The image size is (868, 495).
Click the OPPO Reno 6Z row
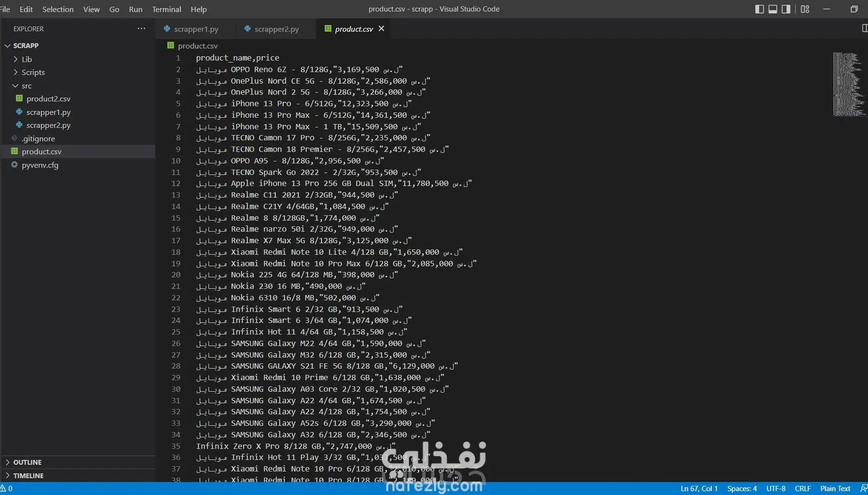[299, 69]
